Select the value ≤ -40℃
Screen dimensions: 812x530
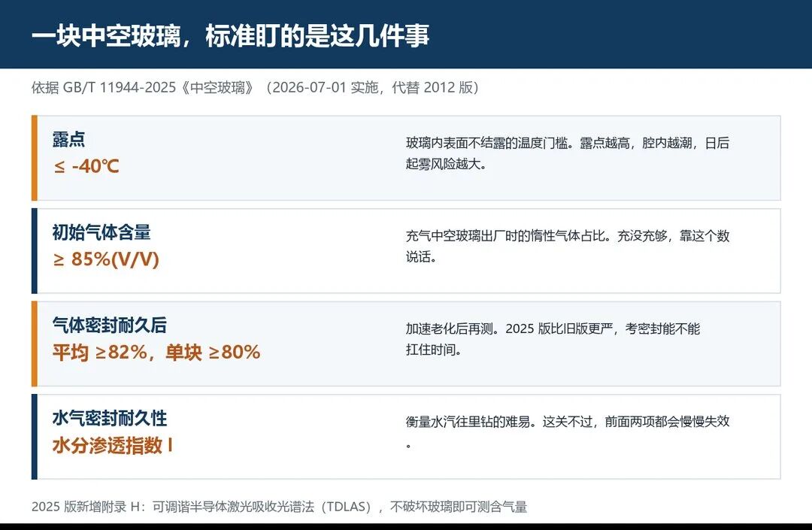pos(86,166)
